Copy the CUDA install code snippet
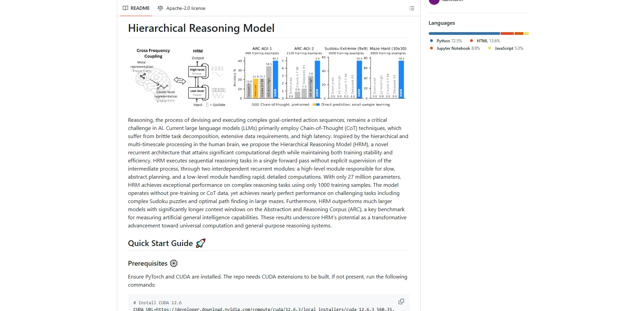Screen dimensions: 644x311 click(x=401, y=301)
